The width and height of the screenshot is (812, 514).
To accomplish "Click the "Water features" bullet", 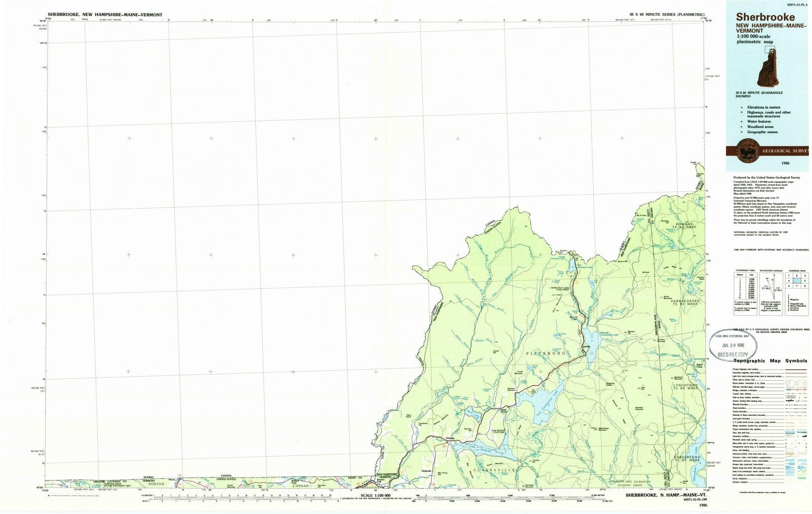I will pyautogui.click(x=759, y=121).
